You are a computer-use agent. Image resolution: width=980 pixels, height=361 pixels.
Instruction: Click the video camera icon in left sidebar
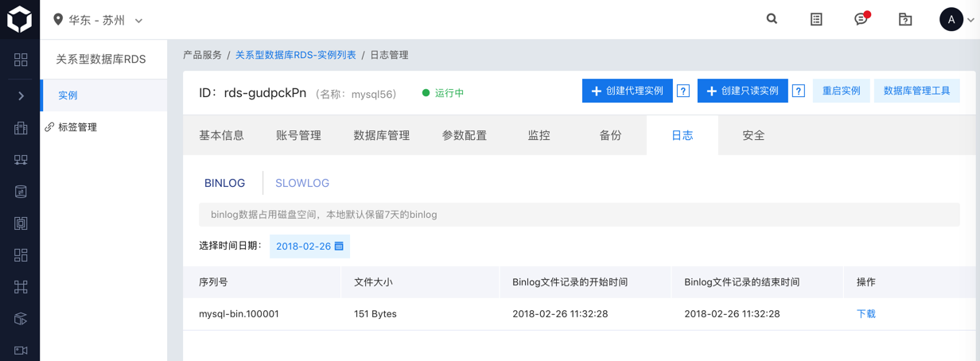pos(21,350)
